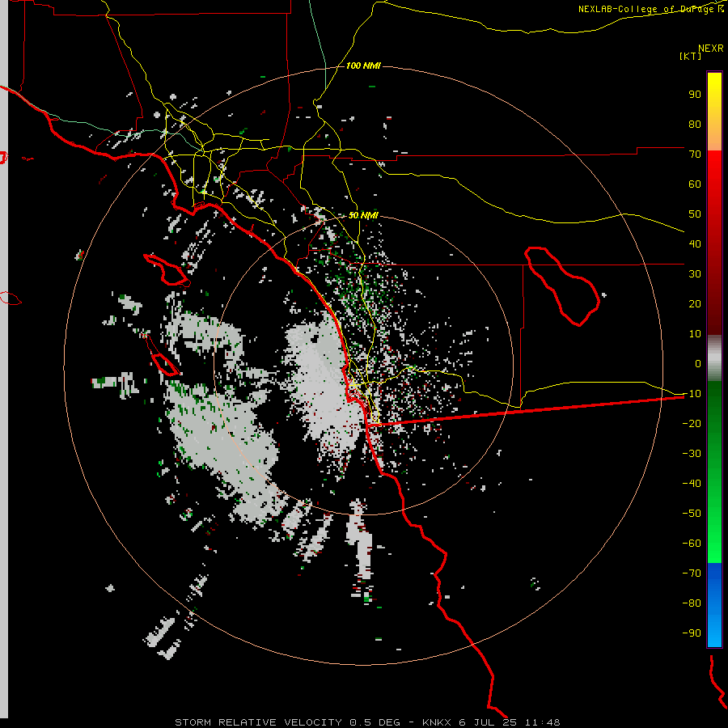Click the -70 value on velocity scale

(x=692, y=573)
